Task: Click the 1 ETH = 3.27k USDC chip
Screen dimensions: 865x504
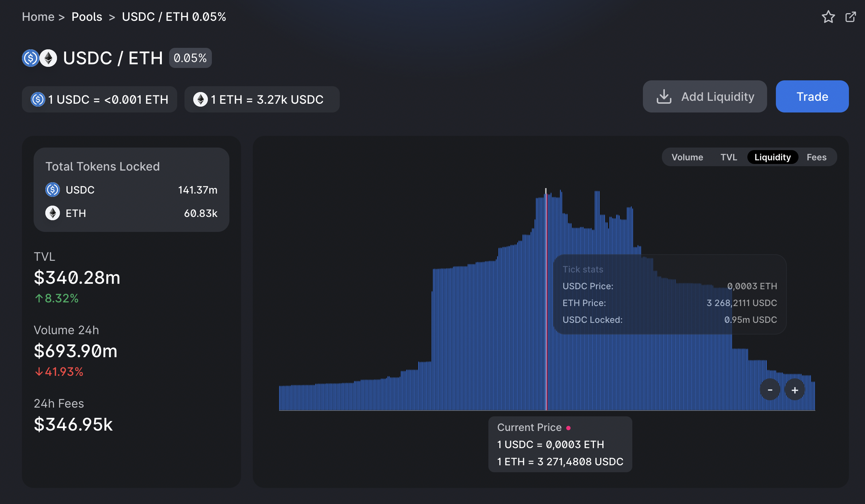Action: (x=262, y=99)
